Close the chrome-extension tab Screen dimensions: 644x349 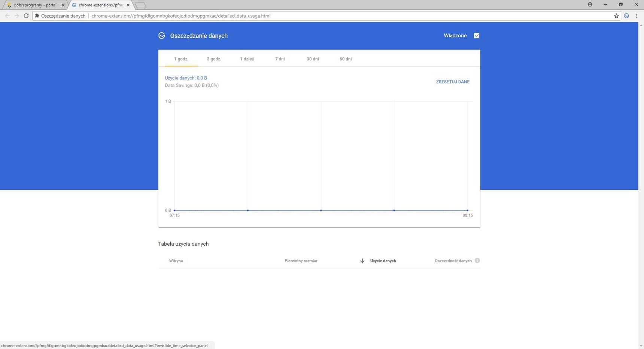click(128, 5)
